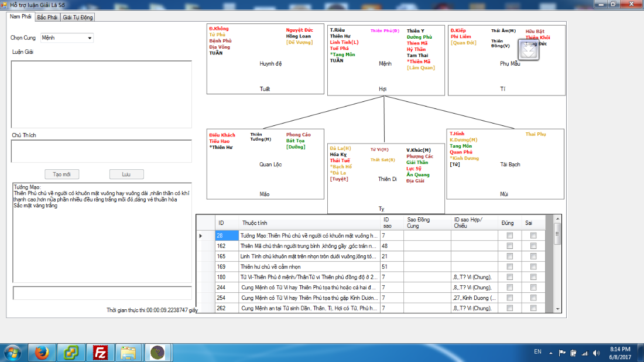Click the Thuộc tính column header

[x=255, y=223]
